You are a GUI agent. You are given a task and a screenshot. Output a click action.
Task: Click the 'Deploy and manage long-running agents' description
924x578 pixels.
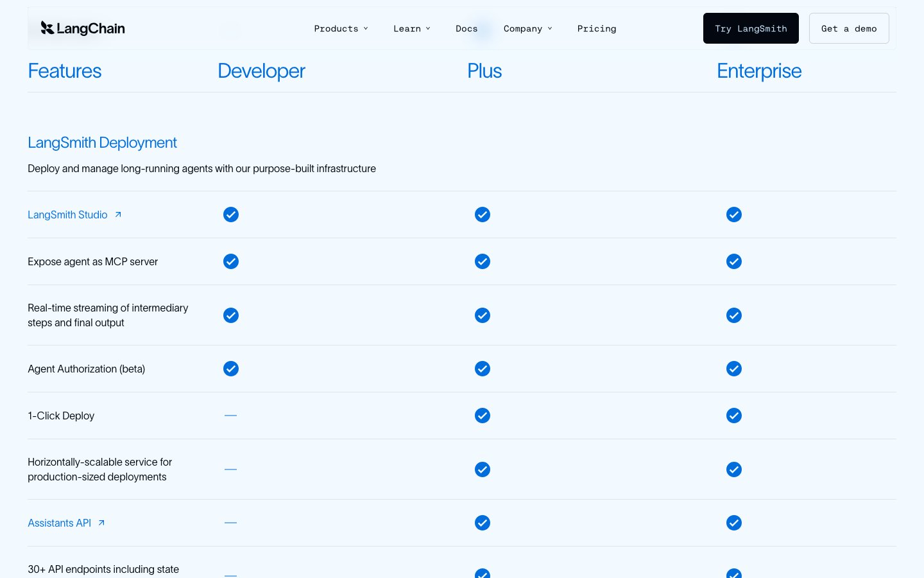(x=201, y=168)
